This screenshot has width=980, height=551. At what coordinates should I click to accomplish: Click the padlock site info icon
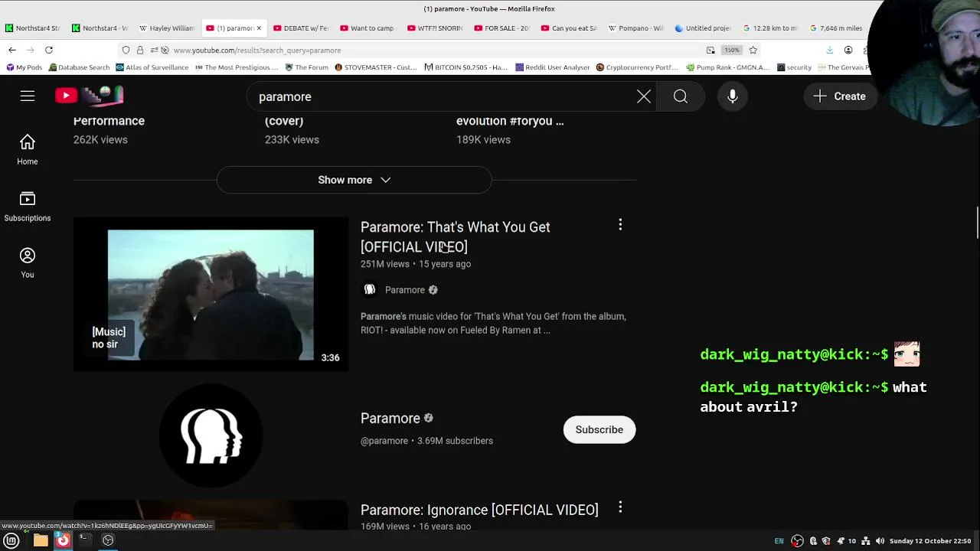[x=140, y=51]
